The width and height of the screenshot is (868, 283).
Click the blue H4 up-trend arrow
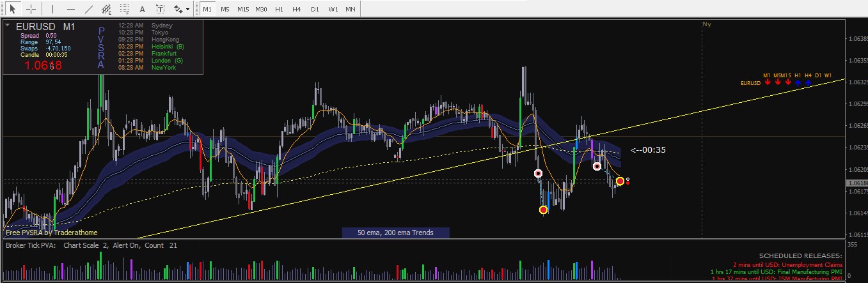pos(809,82)
